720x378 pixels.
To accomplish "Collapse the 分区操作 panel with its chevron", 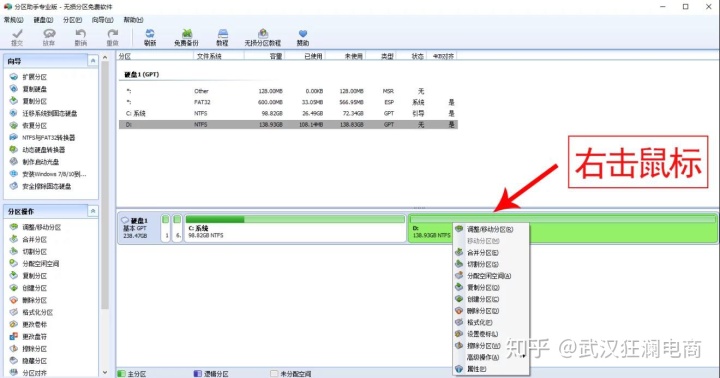I will click(x=93, y=211).
